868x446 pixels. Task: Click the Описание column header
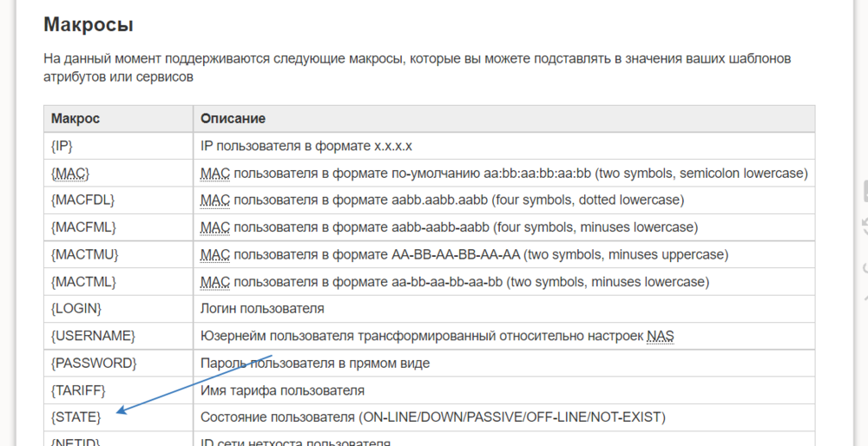click(x=233, y=118)
